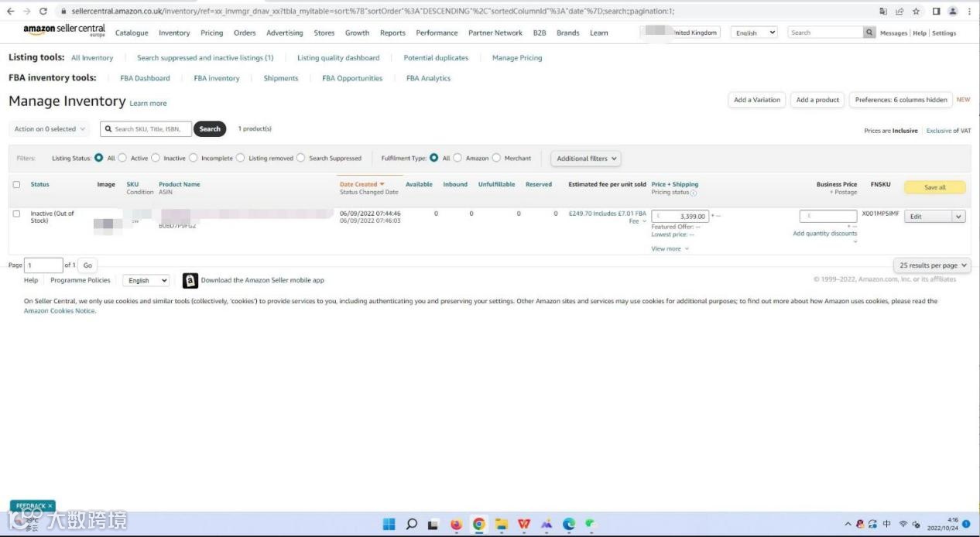Open the Reports menu
Image resolution: width=980 pixels, height=537 pixels.
point(392,33)
